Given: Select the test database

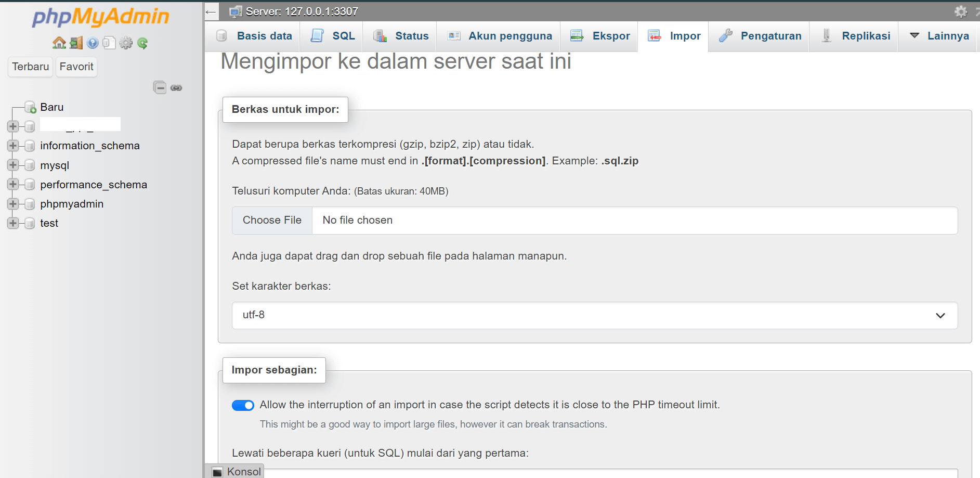Looking at the screenshot, I should pyautogui.click(x=49, y=223).
